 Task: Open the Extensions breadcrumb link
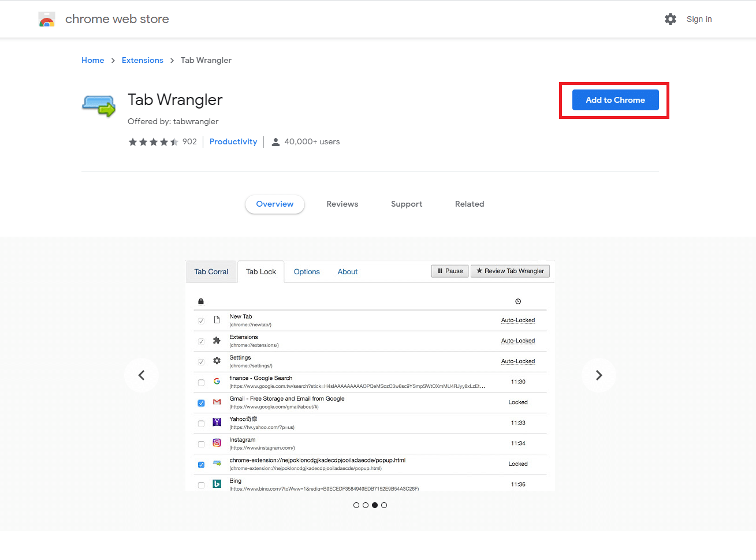tap(143, 60)
